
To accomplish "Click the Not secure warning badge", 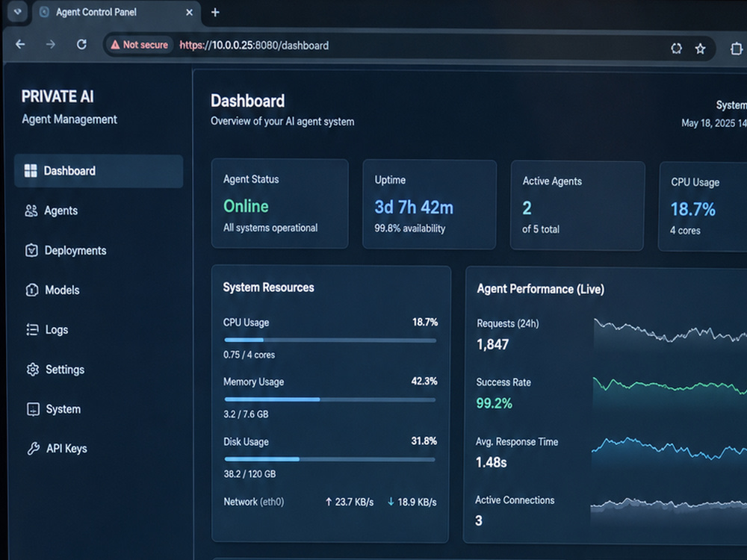I will (x=139, y=45).
